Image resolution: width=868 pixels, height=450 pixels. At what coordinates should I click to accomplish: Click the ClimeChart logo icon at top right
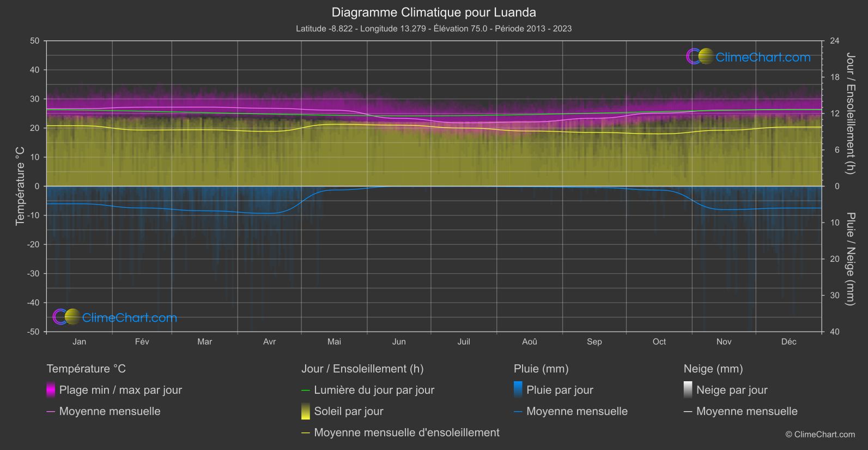click(700, 57)
